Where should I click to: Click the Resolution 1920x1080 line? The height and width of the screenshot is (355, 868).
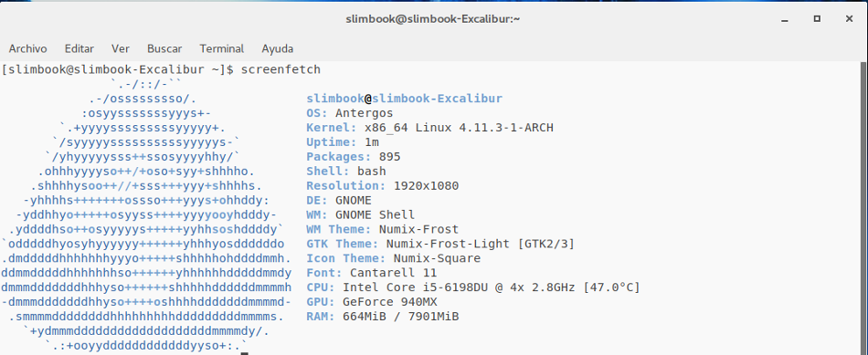pyautogui.click(x=383, y=186)
